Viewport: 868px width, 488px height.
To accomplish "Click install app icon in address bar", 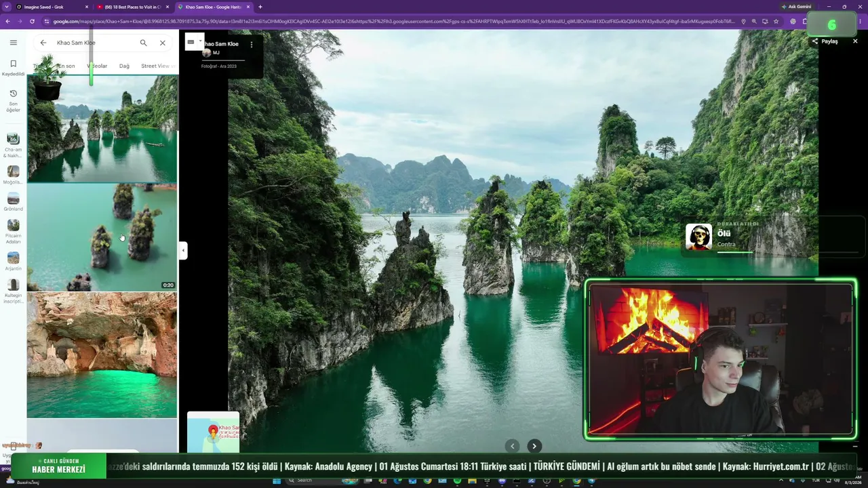I will coord(765,21).
